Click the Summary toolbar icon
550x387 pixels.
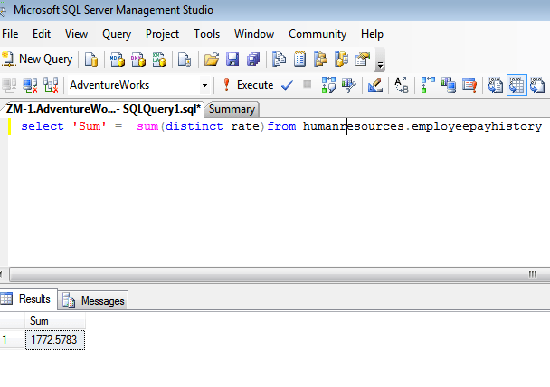(300, 59)
